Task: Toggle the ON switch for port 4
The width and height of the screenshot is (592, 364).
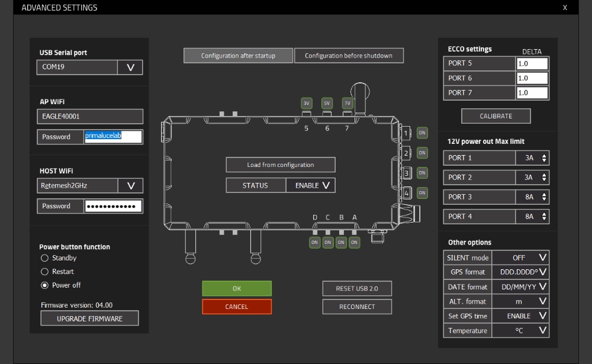Action: [422, 192]
